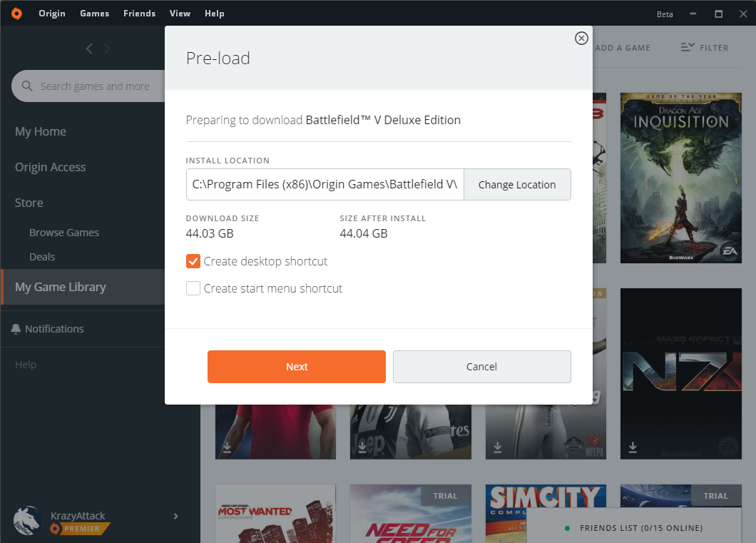Open the View menu
Viewport: 756px width, 543px height.
pyautogui.click(x=180, y=14)
